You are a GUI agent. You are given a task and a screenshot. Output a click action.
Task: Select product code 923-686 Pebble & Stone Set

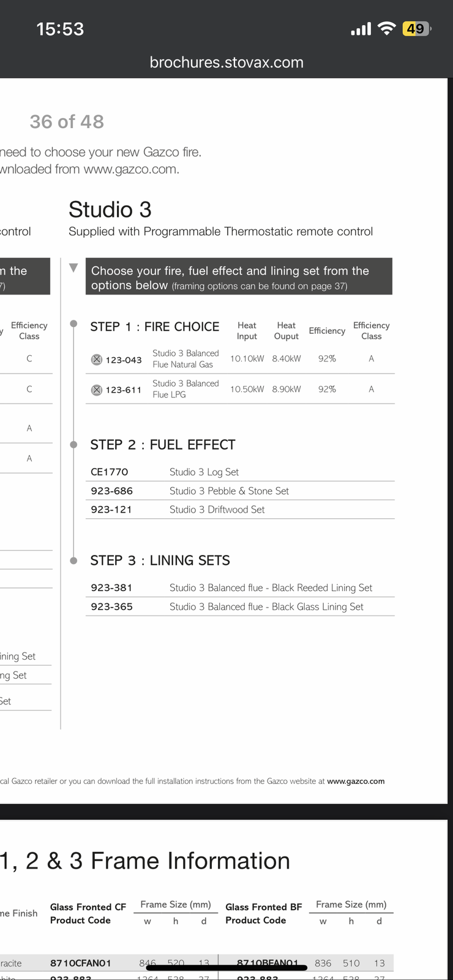tap(112, 491)
